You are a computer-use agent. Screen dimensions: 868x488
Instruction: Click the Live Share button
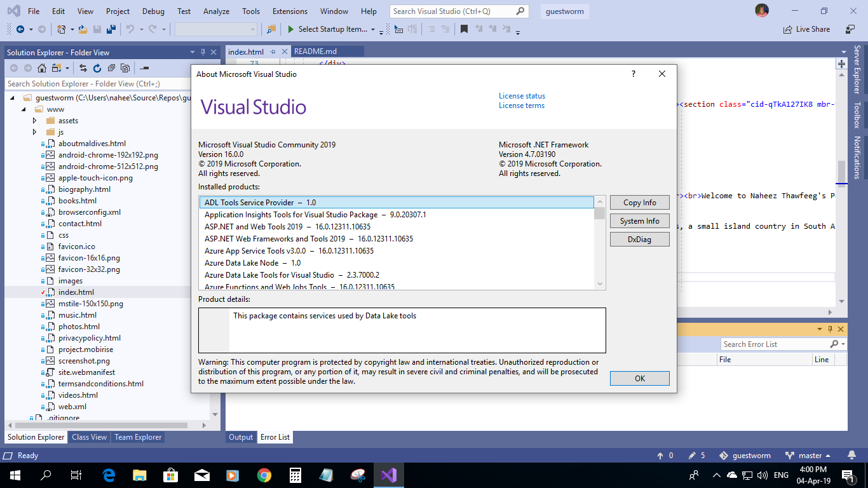click(807, 29)
